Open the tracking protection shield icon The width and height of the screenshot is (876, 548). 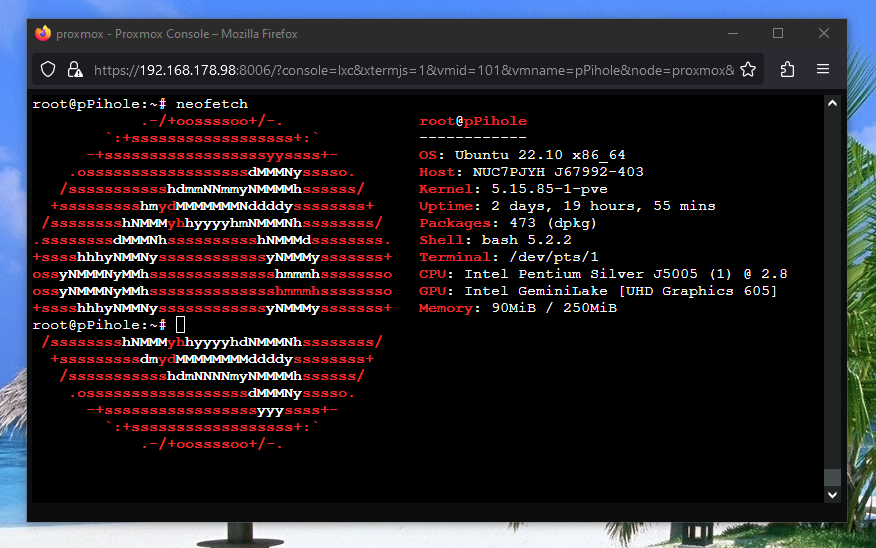tap(48, 70)
